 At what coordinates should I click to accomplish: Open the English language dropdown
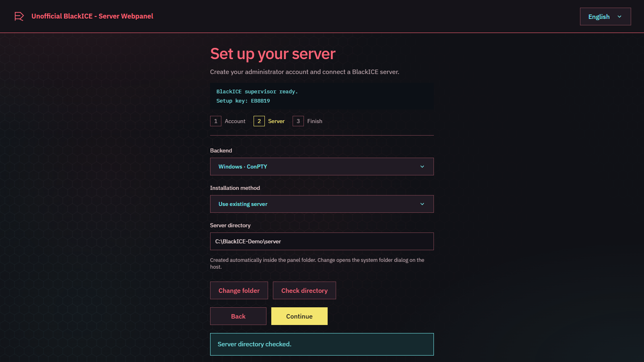tap(605, 16)
